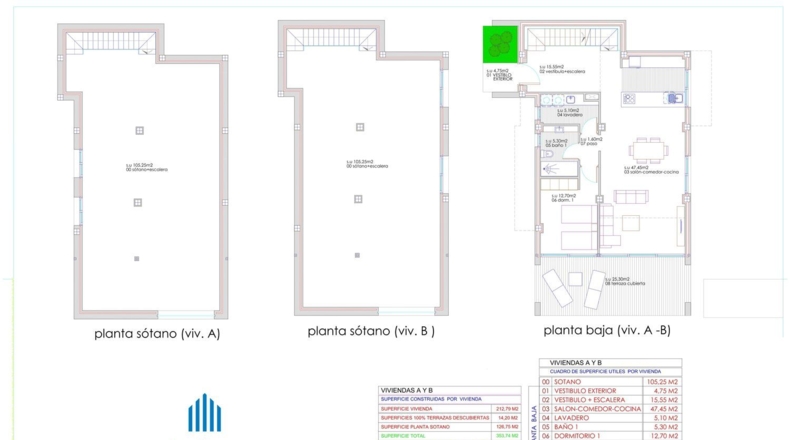
Task: Click the green tree planter square
Action: [x=500, y=44]
